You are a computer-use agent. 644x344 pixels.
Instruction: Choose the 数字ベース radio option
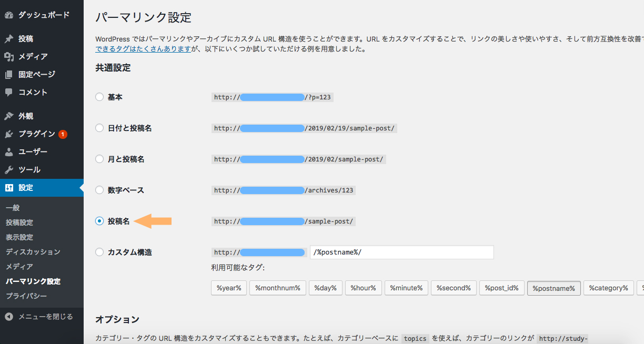pos(99,190)
